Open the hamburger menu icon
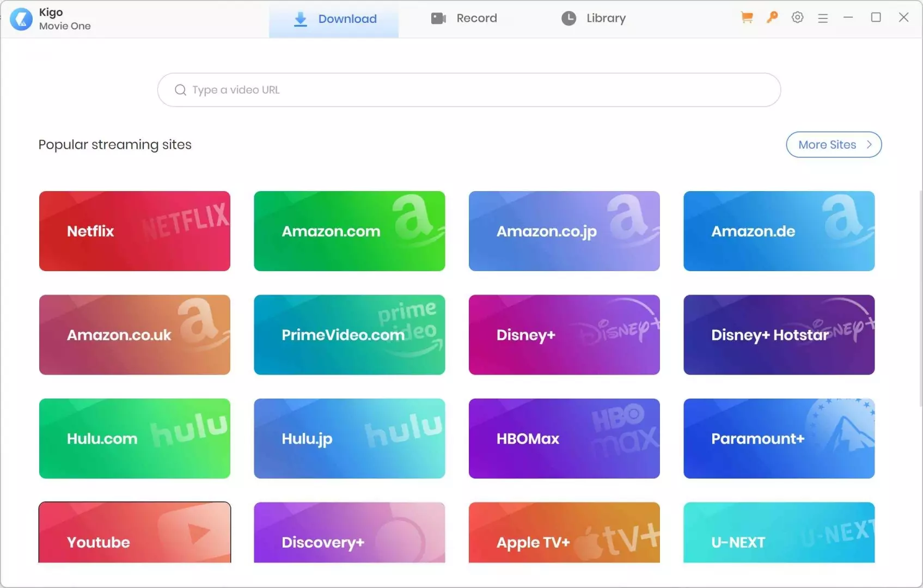The width and height of the screenshot is (923, 588). (823, 18)
